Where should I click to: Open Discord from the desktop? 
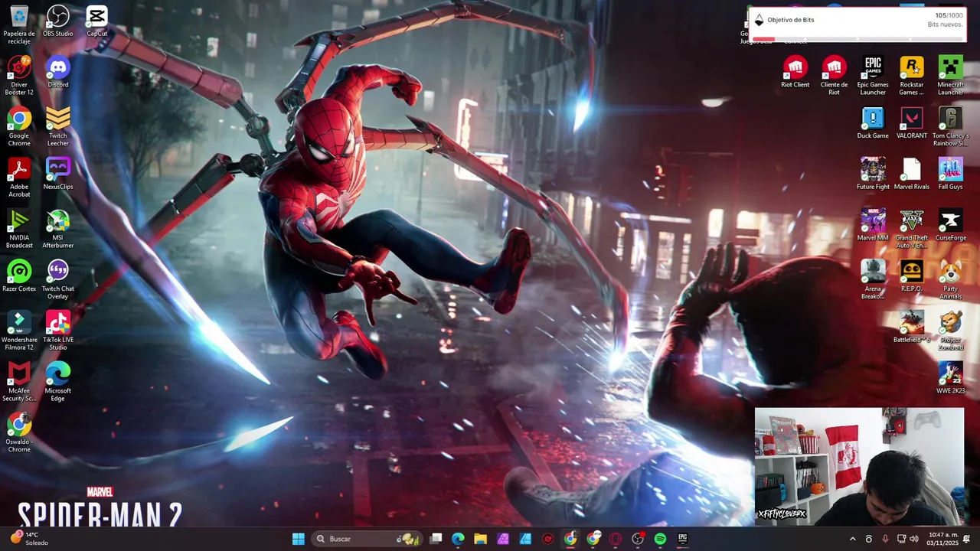(58, 72)
